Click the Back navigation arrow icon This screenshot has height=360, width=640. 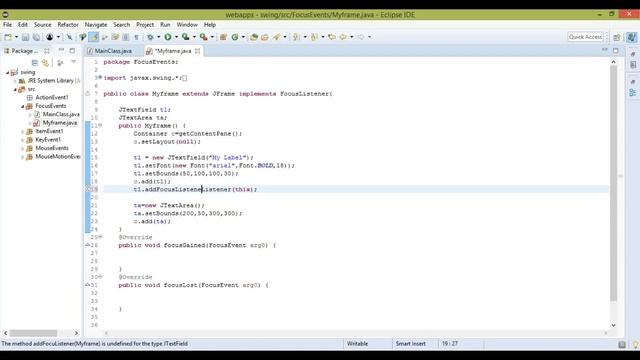tap(343, 37)
